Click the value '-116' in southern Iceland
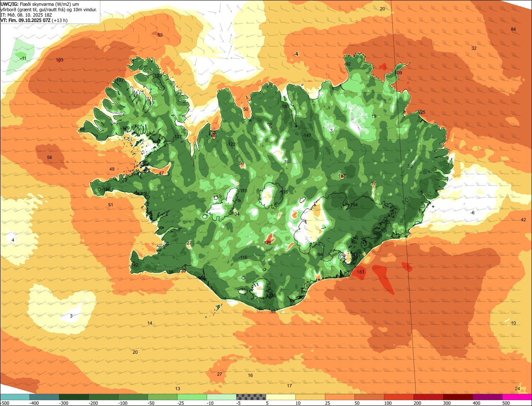Viewport: 532px width, 406px height. coord(242,257)
